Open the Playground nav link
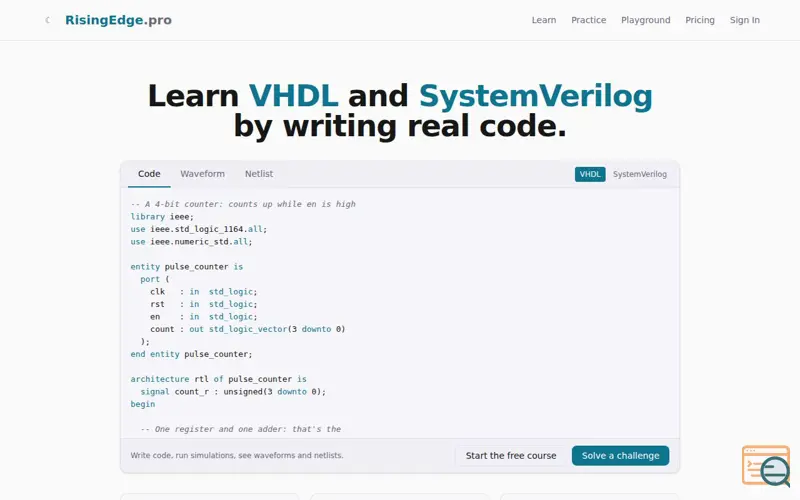Image resolution: width=800 pixels, height=500 pixels. pyautogui.click(x=645, y=20)
